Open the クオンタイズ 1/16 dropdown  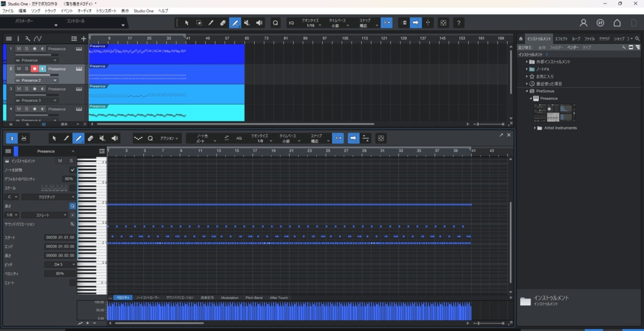[311, 23]
